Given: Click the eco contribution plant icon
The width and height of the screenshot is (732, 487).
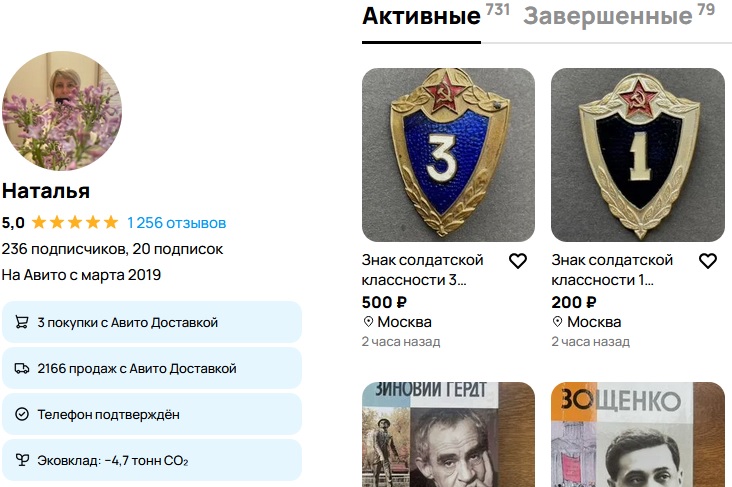Looking at the screenshot, I should click(21, 460).
